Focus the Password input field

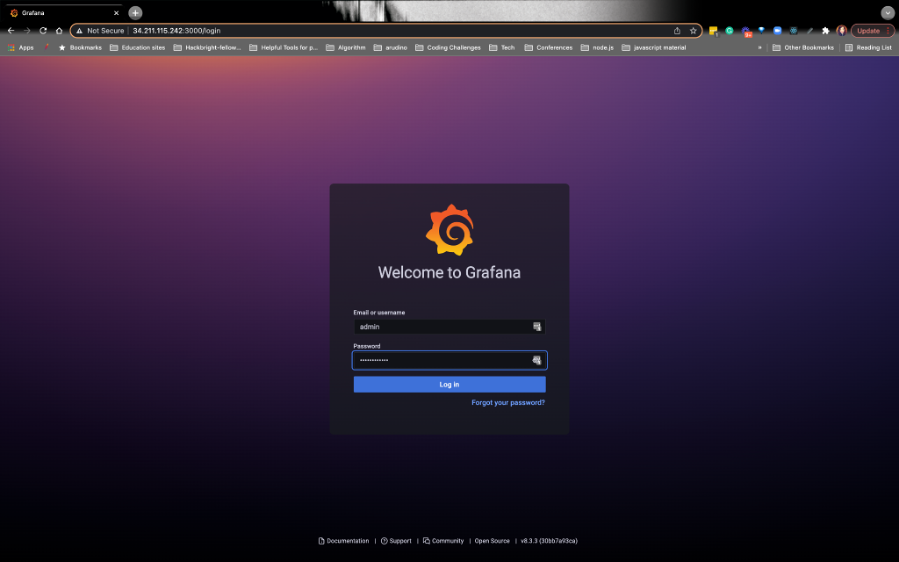pyautogui.click(x=450, y=360)
